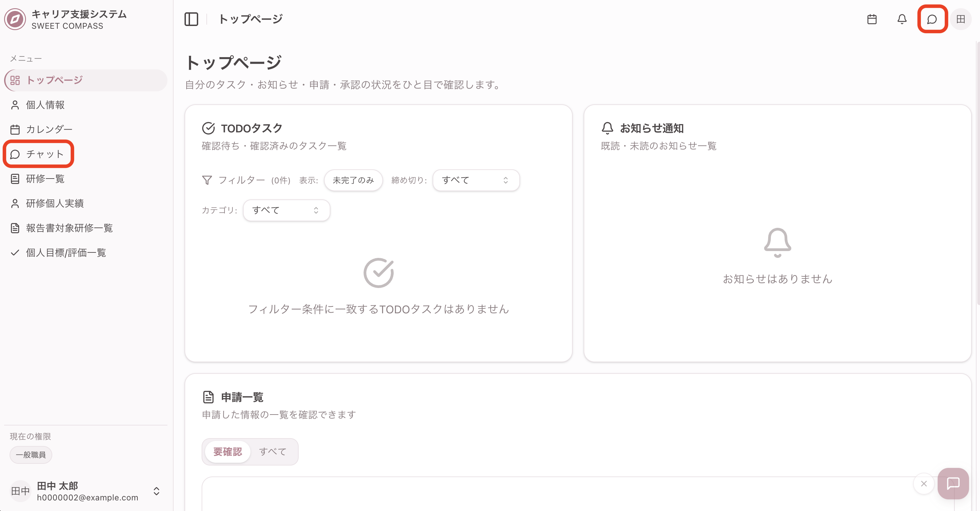Click the お知らせはありません message

pyautogui.click(x=777, y=279)
